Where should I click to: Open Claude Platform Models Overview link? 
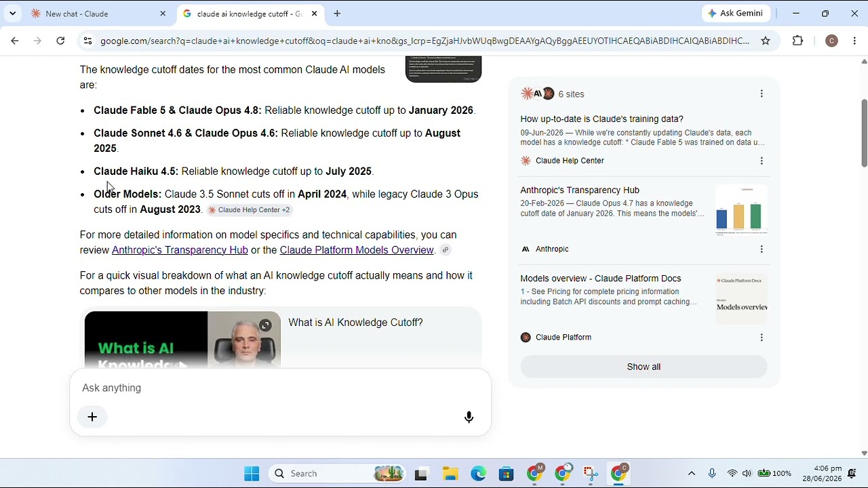point(357,250)
